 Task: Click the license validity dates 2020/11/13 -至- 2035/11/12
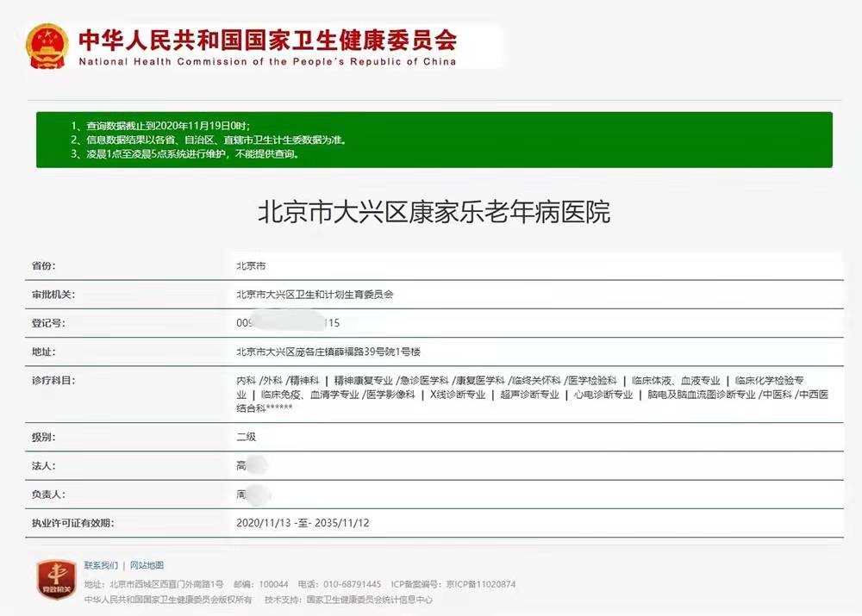(x=303, y=523)
